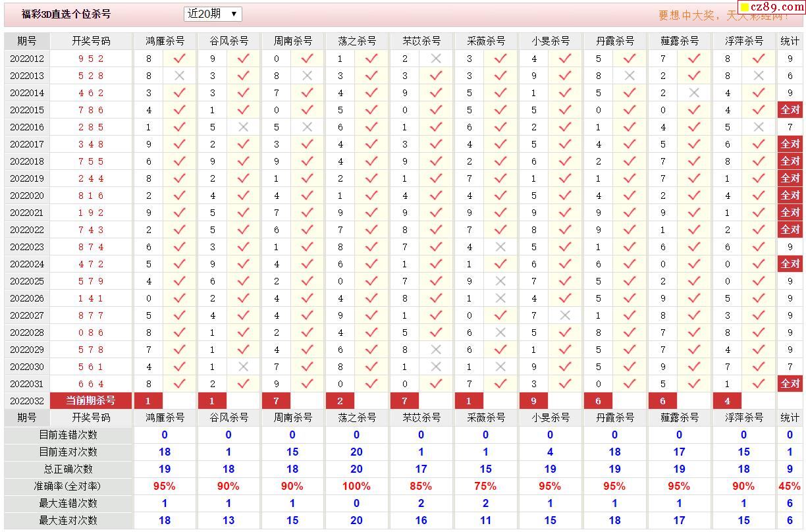Image resolution: width=806 pixels, height=532 pixels.
Task: Click the red checkmark for 谷风杀号 in row 2022012
Action: coord(243,59)
